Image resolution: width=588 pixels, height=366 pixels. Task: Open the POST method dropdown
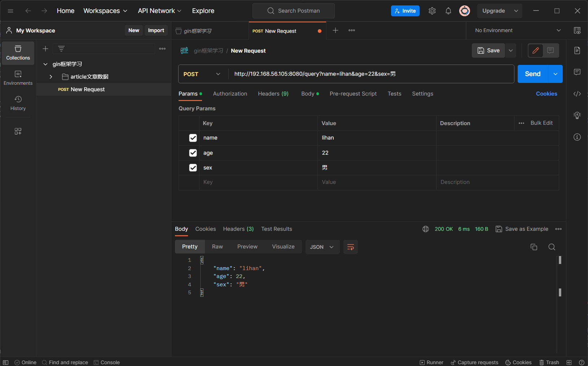coord(203,74)
